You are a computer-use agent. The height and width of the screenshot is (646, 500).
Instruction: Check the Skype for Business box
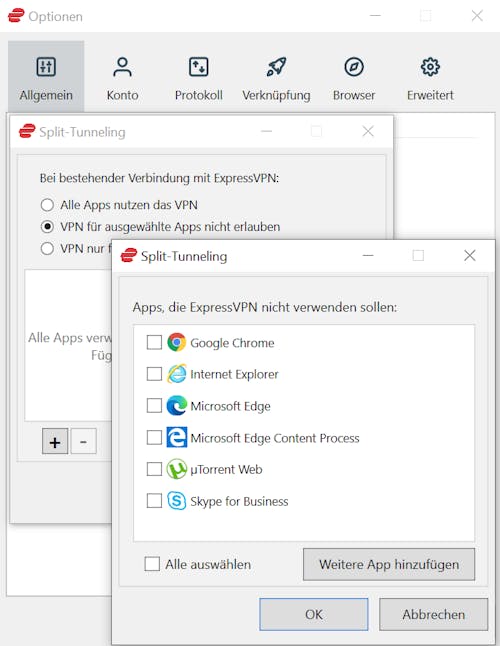(x=154, y=501)
